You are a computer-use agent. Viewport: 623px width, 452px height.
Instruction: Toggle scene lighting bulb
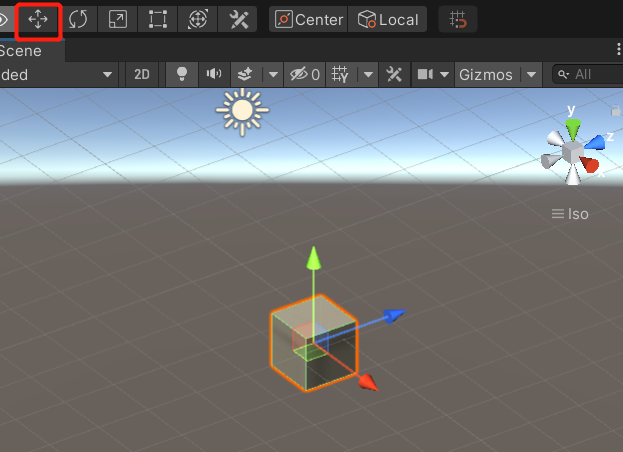pos(182,74)
